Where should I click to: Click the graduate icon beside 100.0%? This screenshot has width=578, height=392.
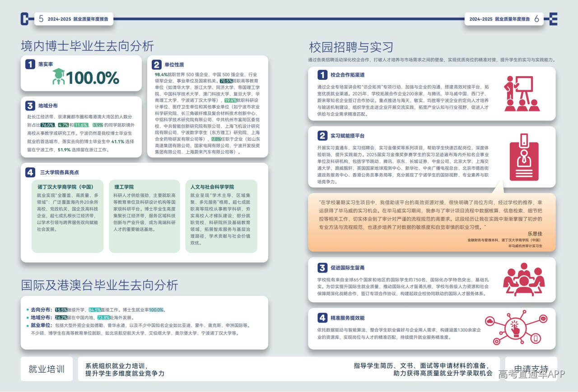[58, 77]
